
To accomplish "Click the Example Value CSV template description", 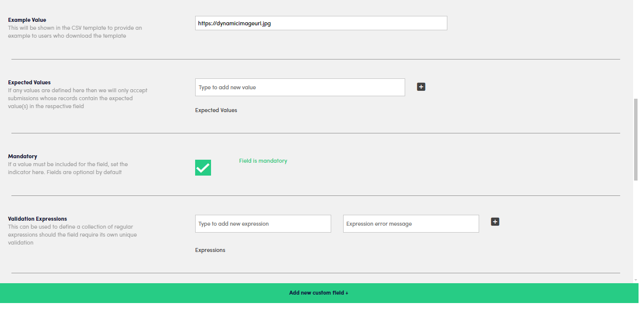I will point(74,32).
